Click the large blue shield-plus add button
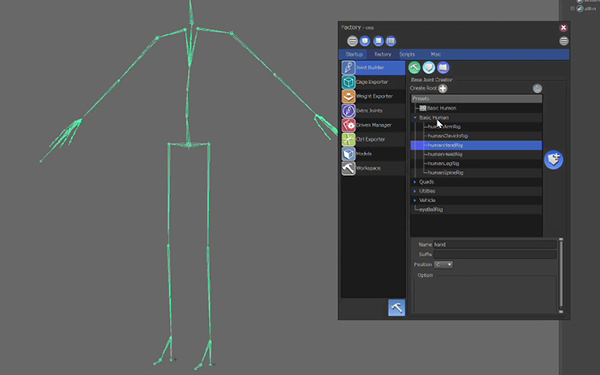Screen dimensions: 600x375 (553, 160)
